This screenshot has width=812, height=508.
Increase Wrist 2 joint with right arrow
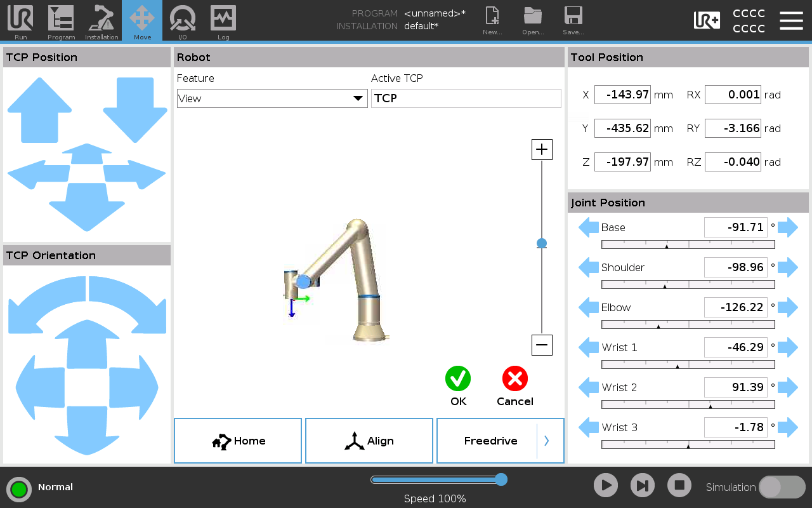[788, 387]
